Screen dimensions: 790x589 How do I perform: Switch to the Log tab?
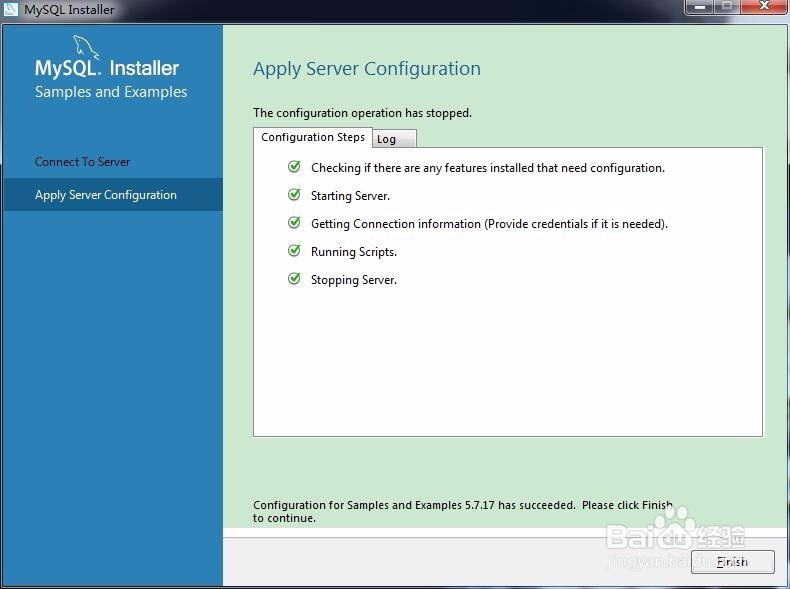click(x=394, y=139)
